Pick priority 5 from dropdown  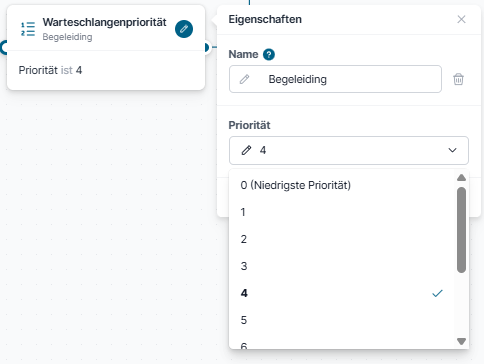coord(342,320)
